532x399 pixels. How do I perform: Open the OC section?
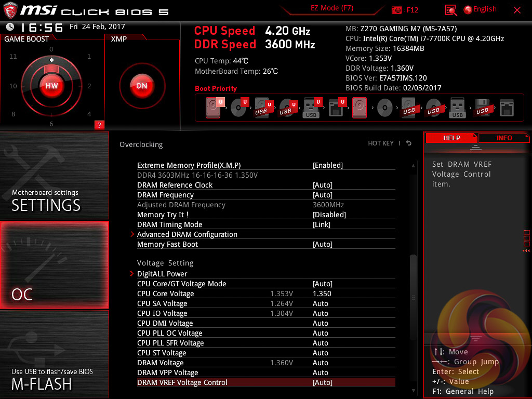54,265
